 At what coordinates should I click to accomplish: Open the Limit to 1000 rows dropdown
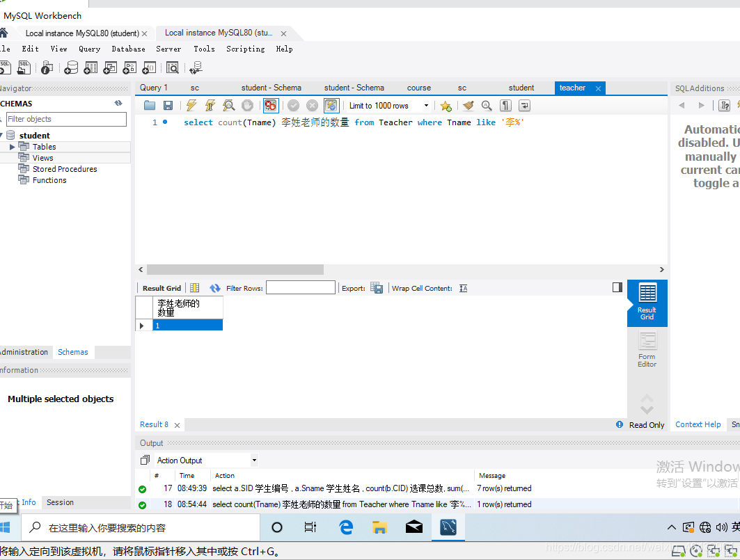point(389,106)
